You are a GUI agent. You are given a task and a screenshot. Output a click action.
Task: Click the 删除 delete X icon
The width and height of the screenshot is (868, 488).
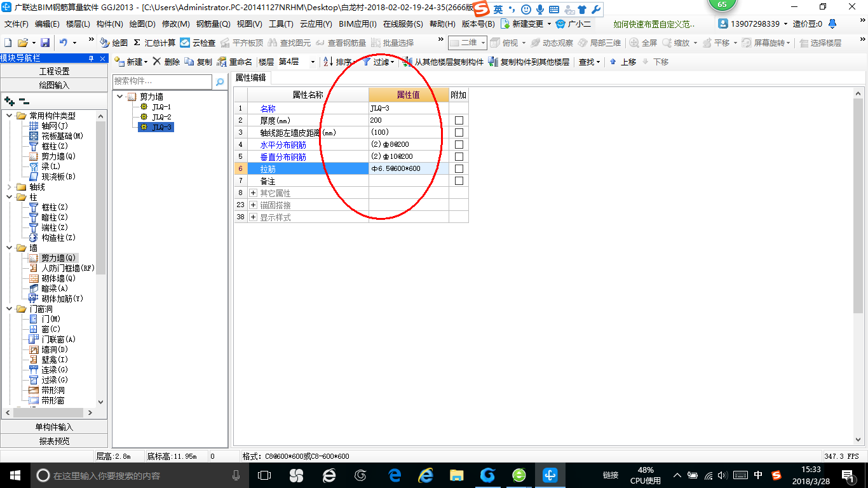tap(157, 62)
